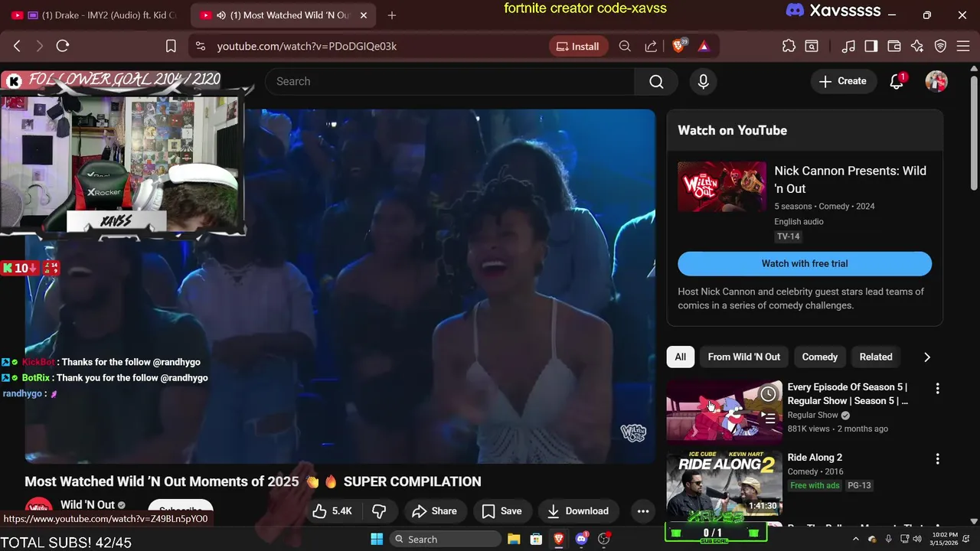Viewport: 980px width, 551px height.
Task: Open a new browser tab with plus
Action: coord(392,15)
